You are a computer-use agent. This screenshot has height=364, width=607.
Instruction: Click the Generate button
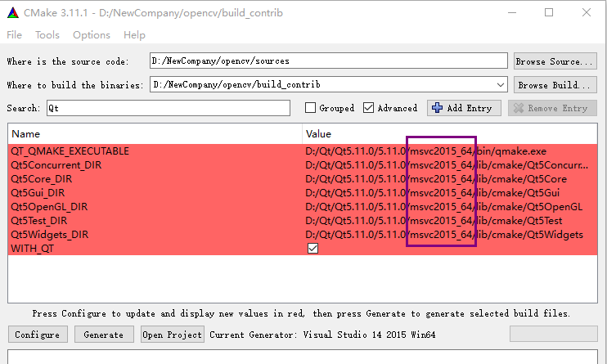[104, 335]
